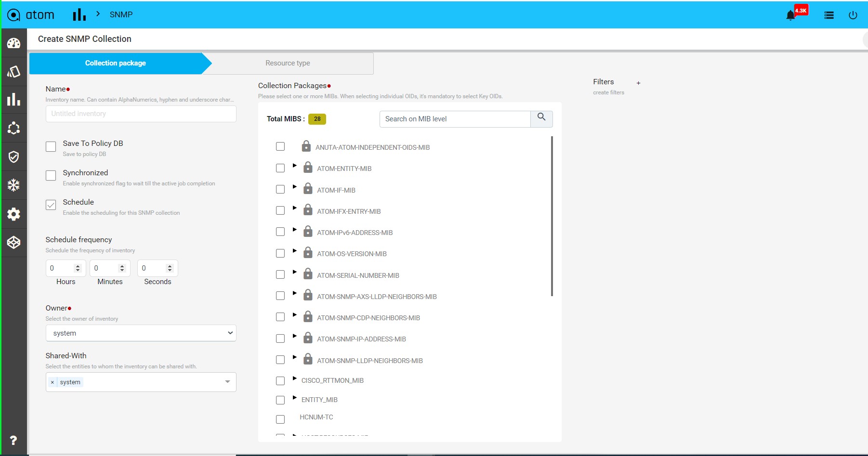This screenshot has width=868, height=456.
Task: Expand the CISCO_RTTMON_MIB tree node
Action: 295,378
